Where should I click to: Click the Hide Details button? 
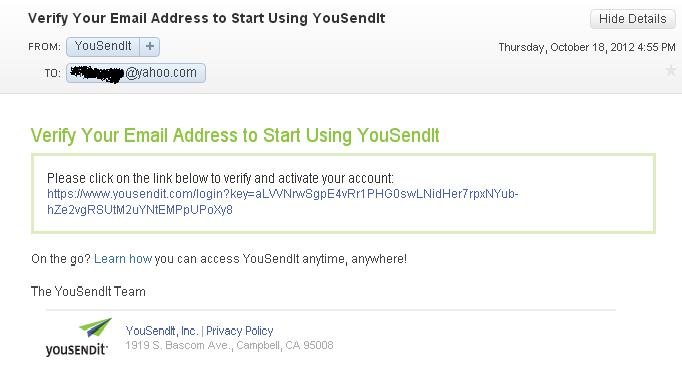click(632, 19)
